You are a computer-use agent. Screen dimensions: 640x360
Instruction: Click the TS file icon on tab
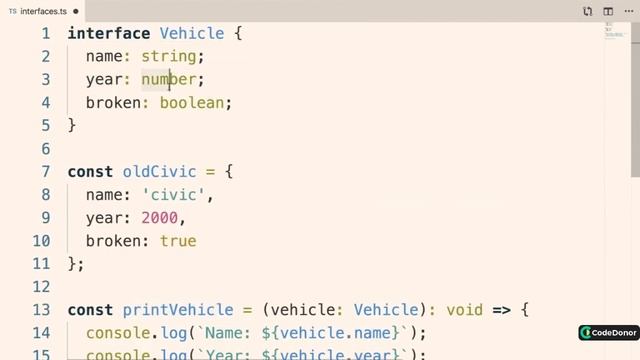pyautogui.click(x=13, y=11)
